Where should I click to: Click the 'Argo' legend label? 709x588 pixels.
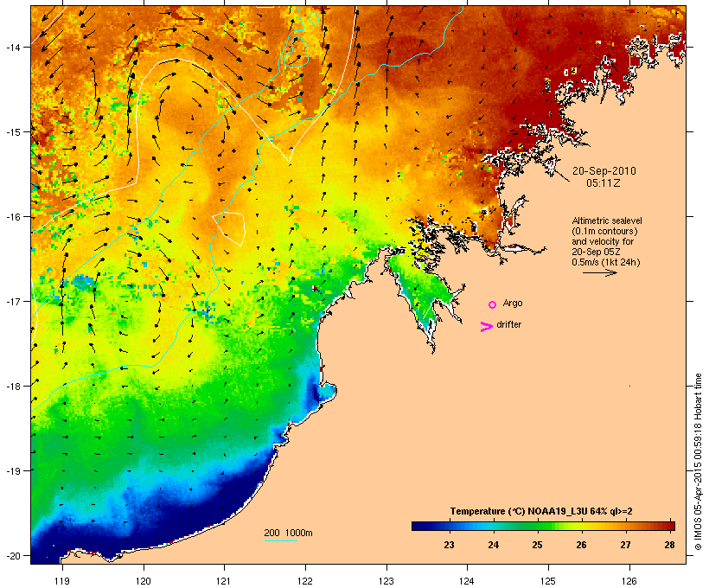(513, 303)
